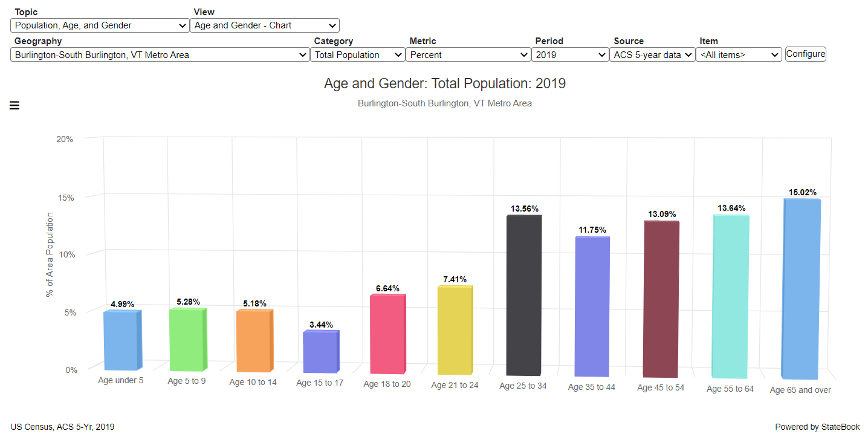Change the Metric dropdown selection
Viewport: 868px width, 437px height.
click(469, 54)
